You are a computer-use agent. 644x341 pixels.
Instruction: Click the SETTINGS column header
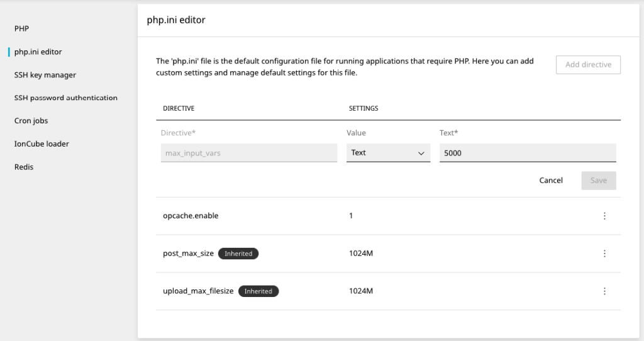[364, 108]
